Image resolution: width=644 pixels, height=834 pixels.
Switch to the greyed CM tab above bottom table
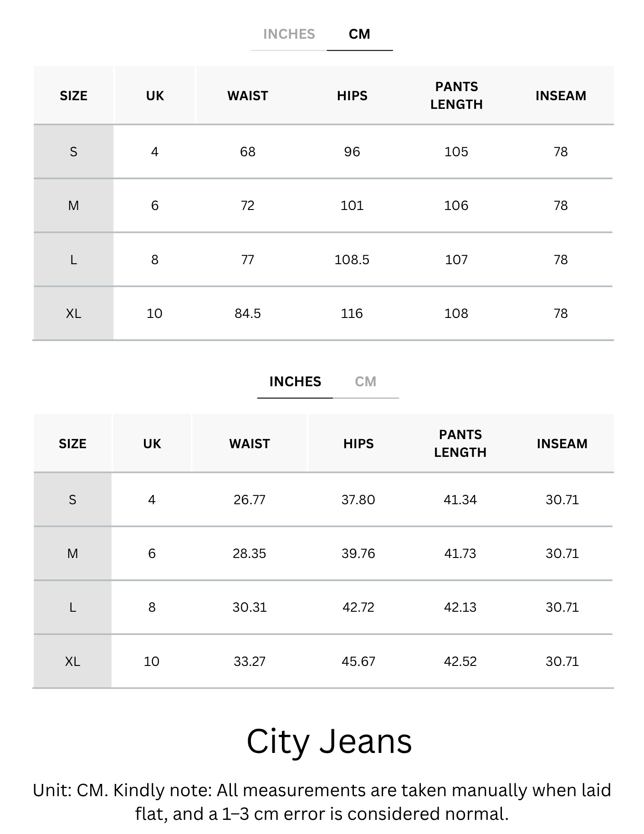[x=366, y=382]
